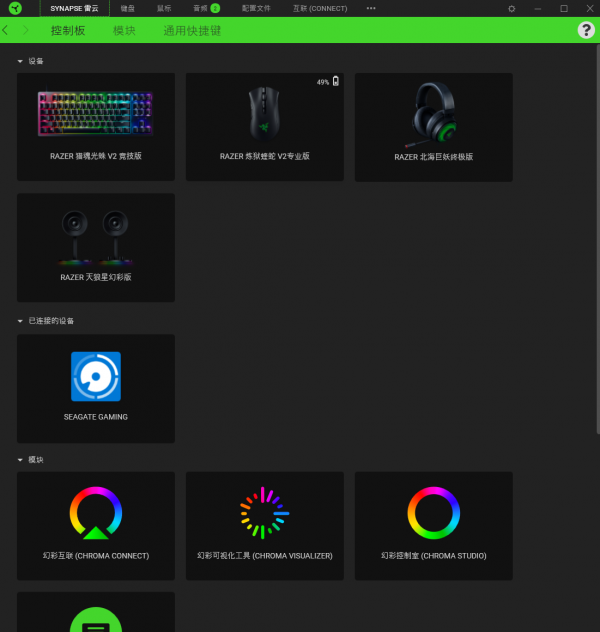Launch Chroma Visualizer module icon

tap(264, 514)
